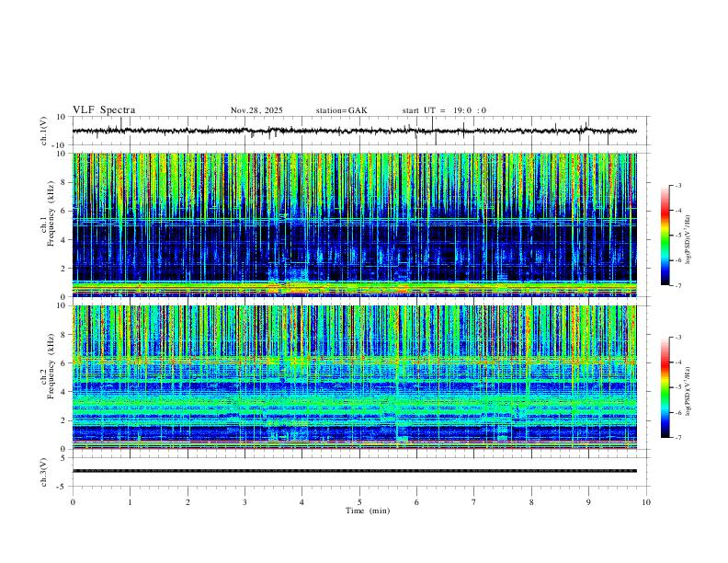This screenshot has height=563, width=728.
Task: Click tick label "10" on Time axis
Action: click(646, 502)
